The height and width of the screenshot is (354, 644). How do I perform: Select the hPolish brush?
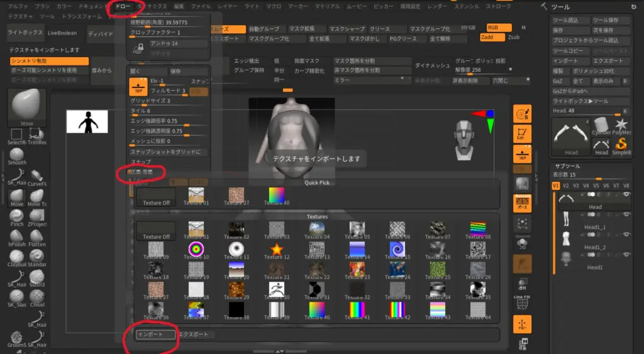[17, 238]
